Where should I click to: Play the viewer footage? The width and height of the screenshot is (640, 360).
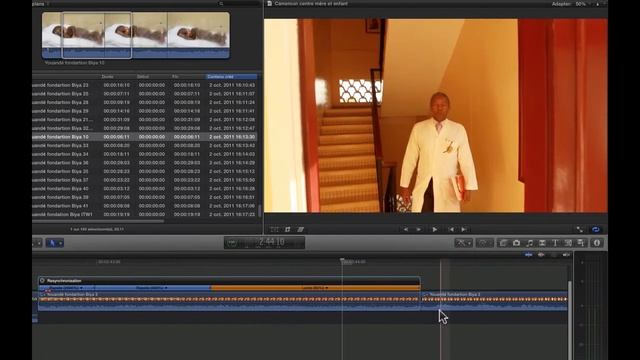(435, 229)
